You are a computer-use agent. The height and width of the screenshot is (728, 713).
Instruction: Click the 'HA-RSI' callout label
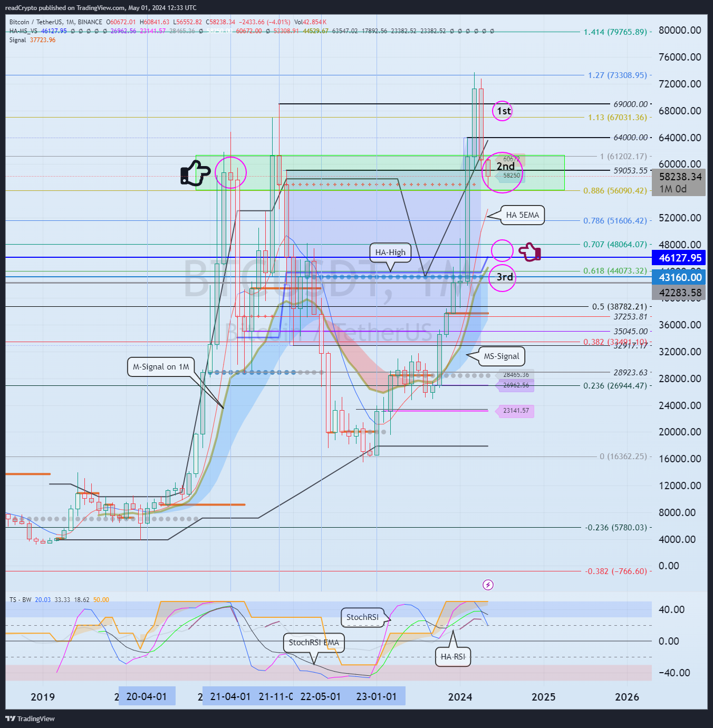tap(453, 657)
